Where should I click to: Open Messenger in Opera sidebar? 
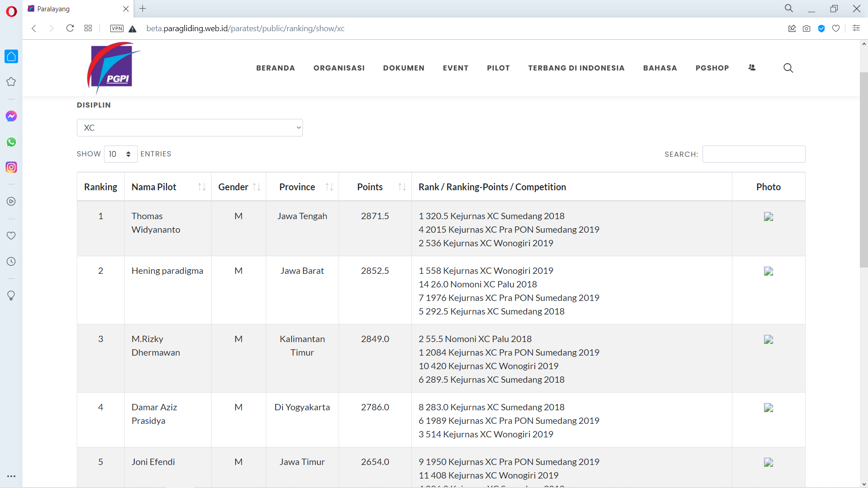pos(11,116)
